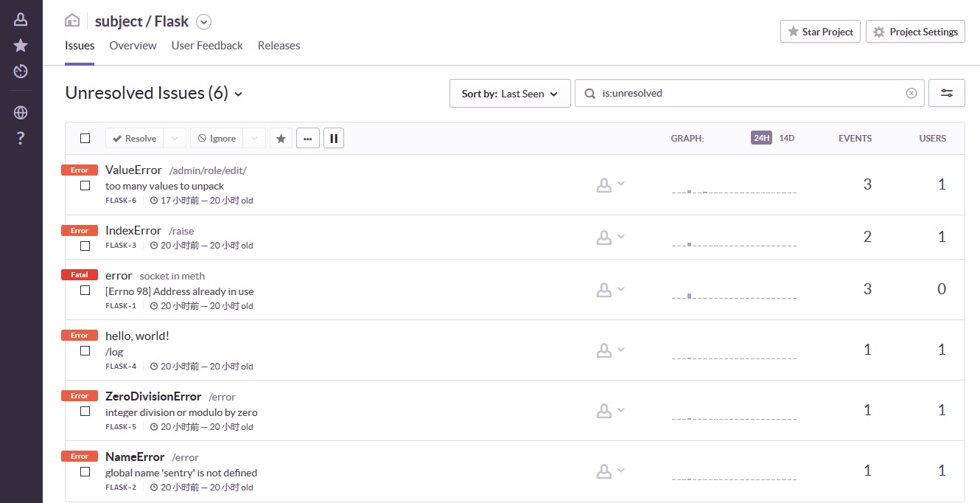Clear the is:unresolved search query
Screen dimensions: 980x503
coord(911,94)
